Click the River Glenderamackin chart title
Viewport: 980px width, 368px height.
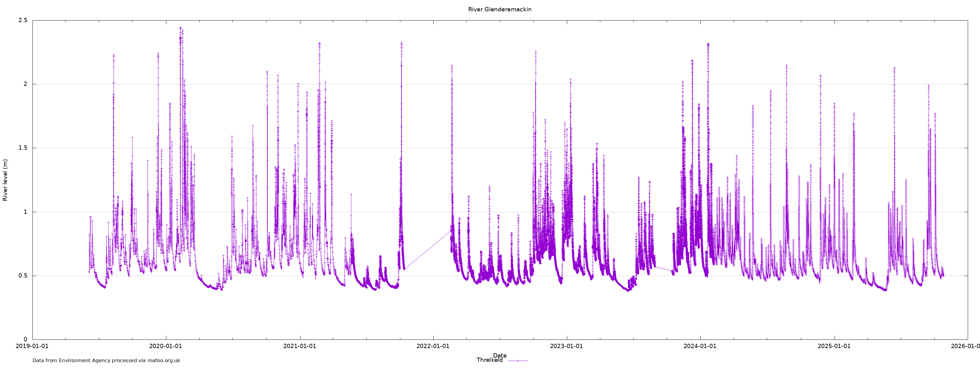(499, 10)
